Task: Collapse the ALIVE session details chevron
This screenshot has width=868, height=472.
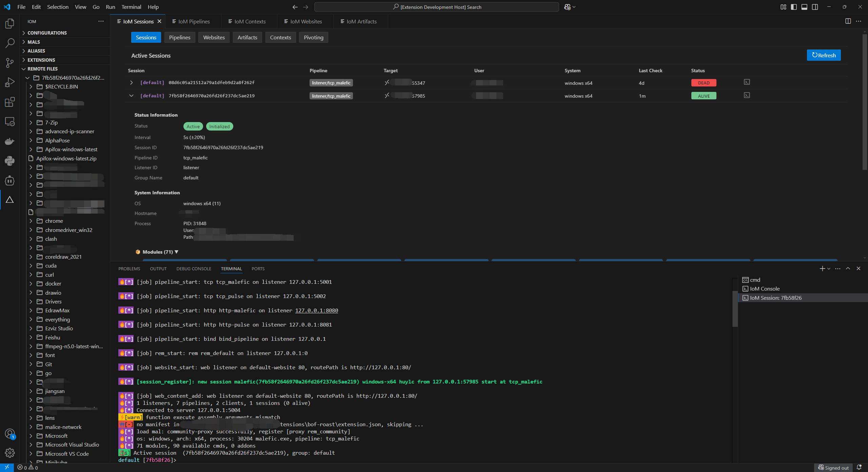Action: pyautogui.click(x=131, y=96)
